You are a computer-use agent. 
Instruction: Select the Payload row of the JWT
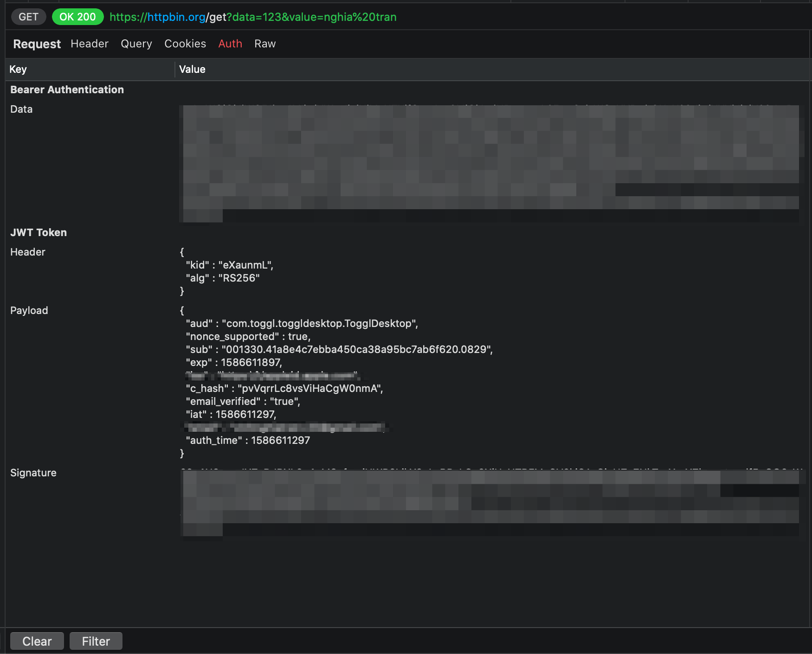pyautogui.click(x=29, y=310)
